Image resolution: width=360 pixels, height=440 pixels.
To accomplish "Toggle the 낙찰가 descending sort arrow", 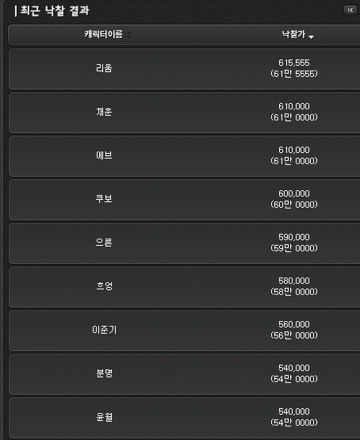I will (311, 37).
